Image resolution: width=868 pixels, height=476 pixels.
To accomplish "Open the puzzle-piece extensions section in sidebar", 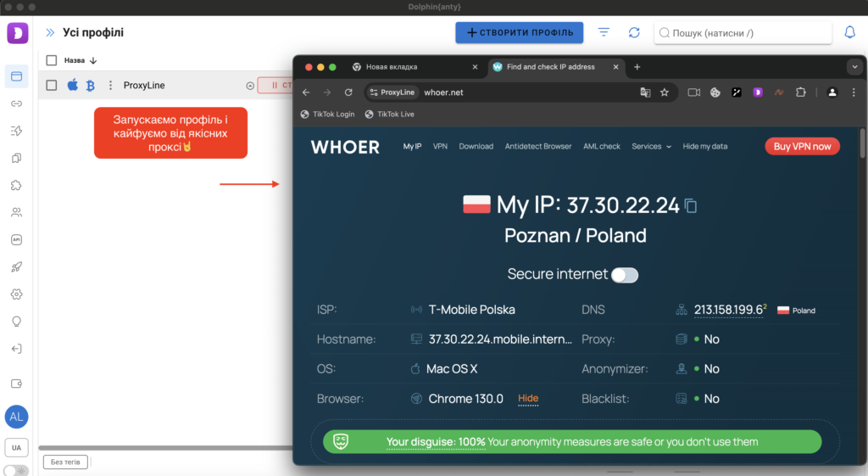I will (x=16, y=185).
